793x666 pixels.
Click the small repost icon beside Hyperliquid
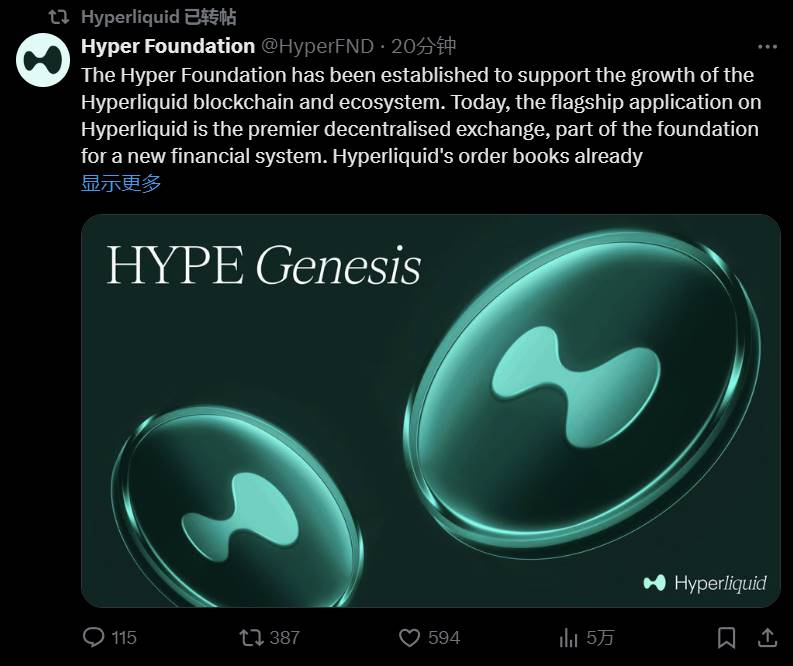(60, 17)
